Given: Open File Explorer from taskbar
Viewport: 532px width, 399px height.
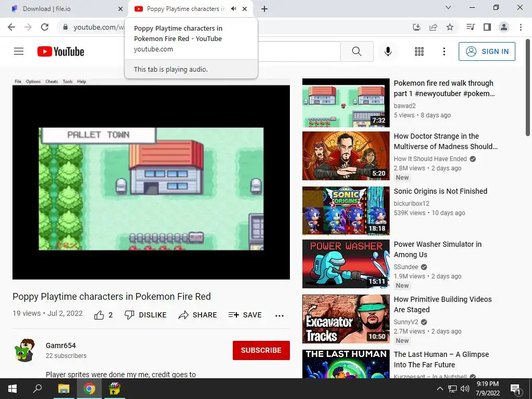Looking at the screenshot, I should 63,389.
